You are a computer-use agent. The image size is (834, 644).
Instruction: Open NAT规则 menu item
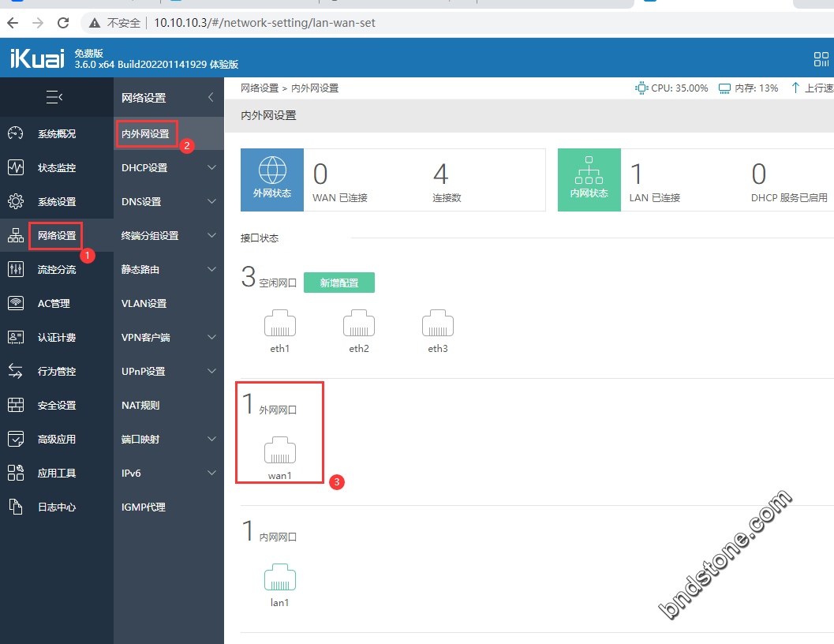(140, 405)
